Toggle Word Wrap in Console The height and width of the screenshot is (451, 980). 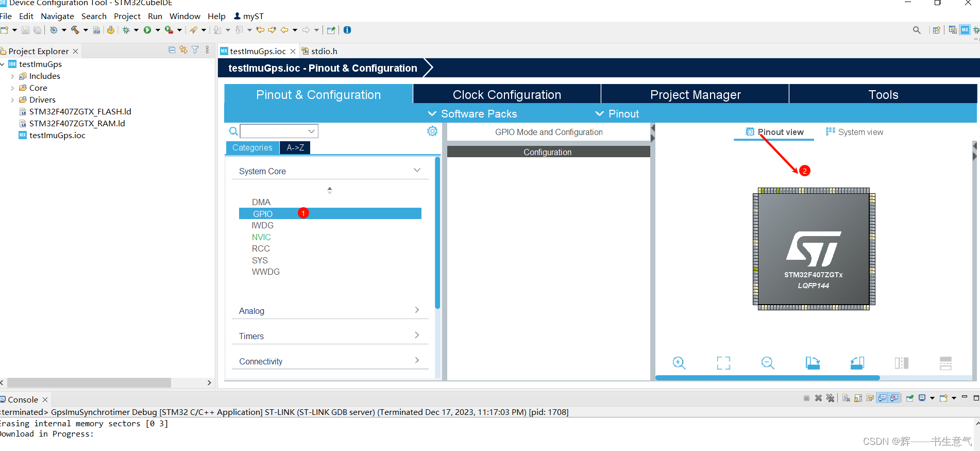(x=870, y=398)
